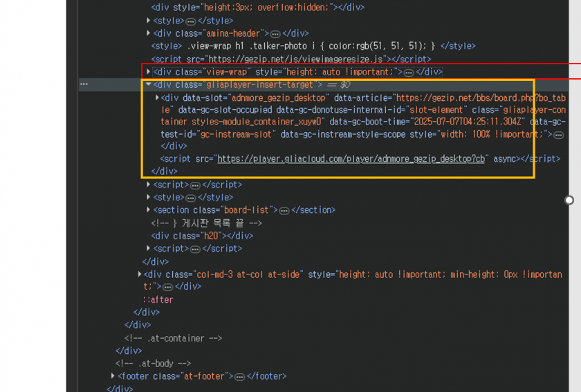
Task: Click the gc-instream-slot attribute value
Action: 236,134
